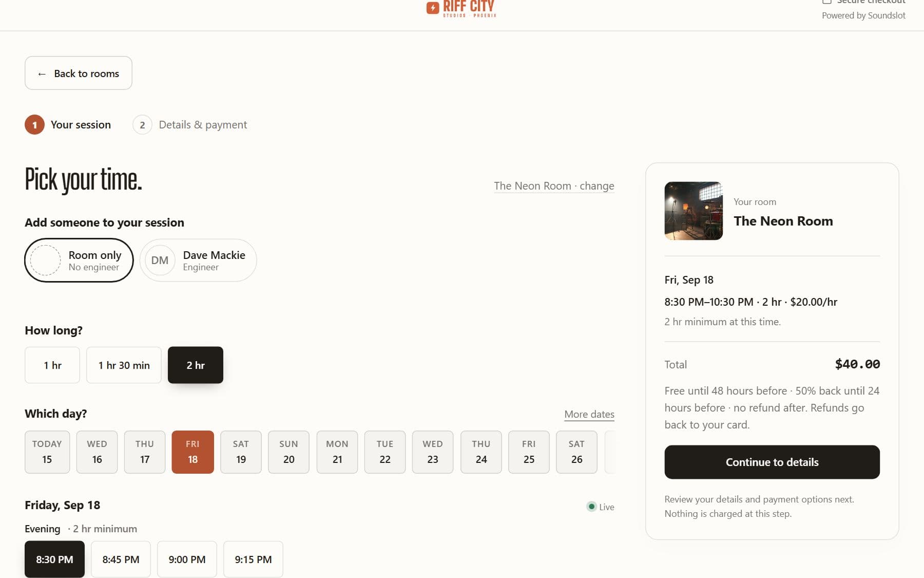Choose 1 hr 30 min duration
924x578 pixels.
tap(124, 365)
